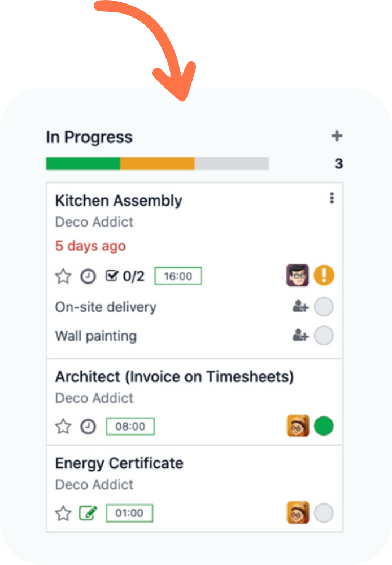Screen dimensions: 392x565
Task: Open the Kitchen Assembly assignee avatar
Action: [298, 275]
